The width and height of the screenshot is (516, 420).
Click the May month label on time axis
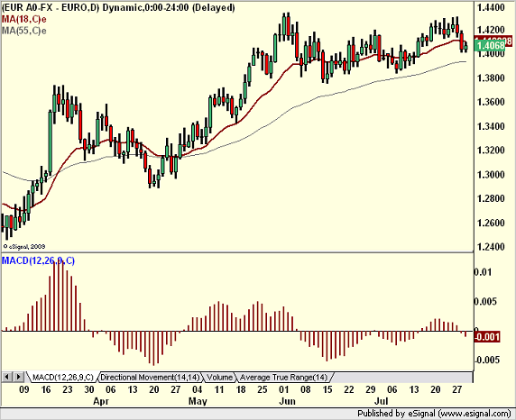198,401
